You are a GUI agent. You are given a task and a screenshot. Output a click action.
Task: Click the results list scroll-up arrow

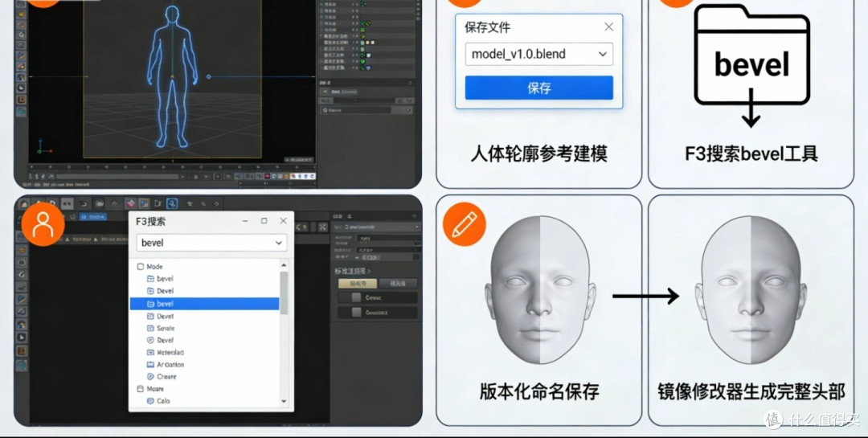coord(284,266)
